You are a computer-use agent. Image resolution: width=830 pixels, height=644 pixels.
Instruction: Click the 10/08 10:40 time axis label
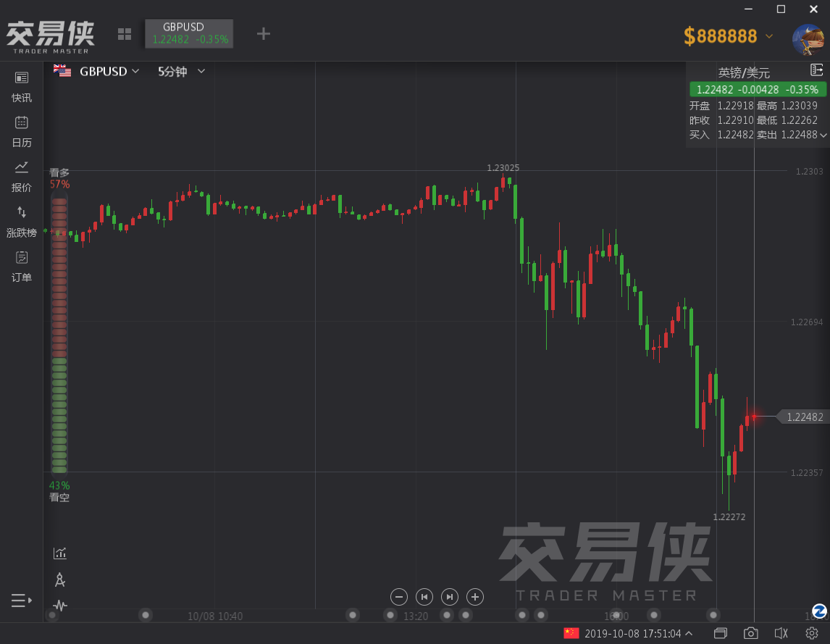(x=215, y=616)
